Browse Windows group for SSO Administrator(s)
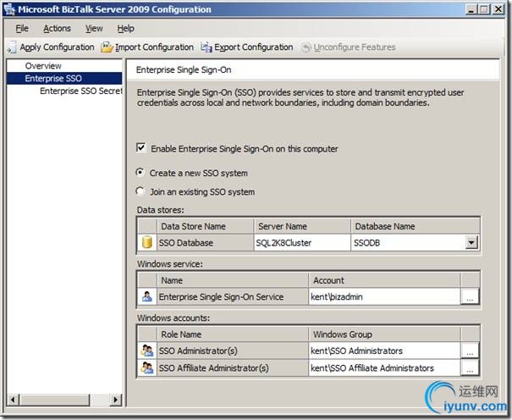The height and width of the screenshot is (420, 512). 470,351
